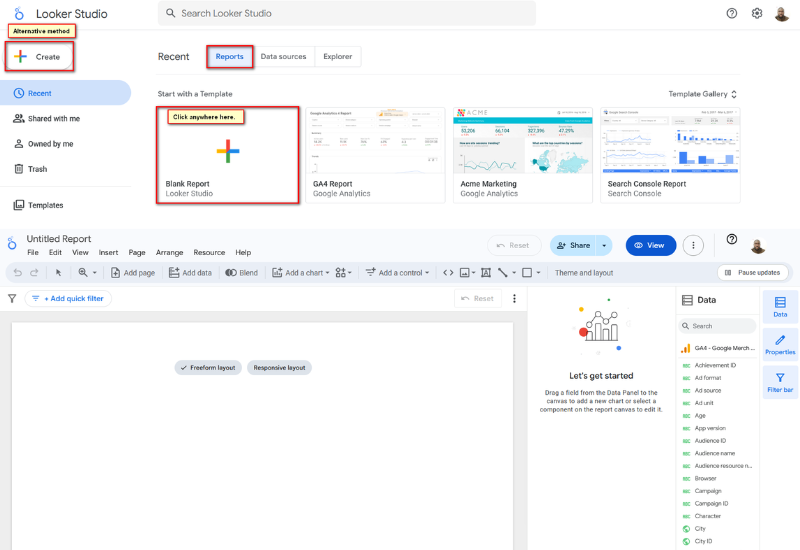Select Freeform layout chip

coord(208,368)
